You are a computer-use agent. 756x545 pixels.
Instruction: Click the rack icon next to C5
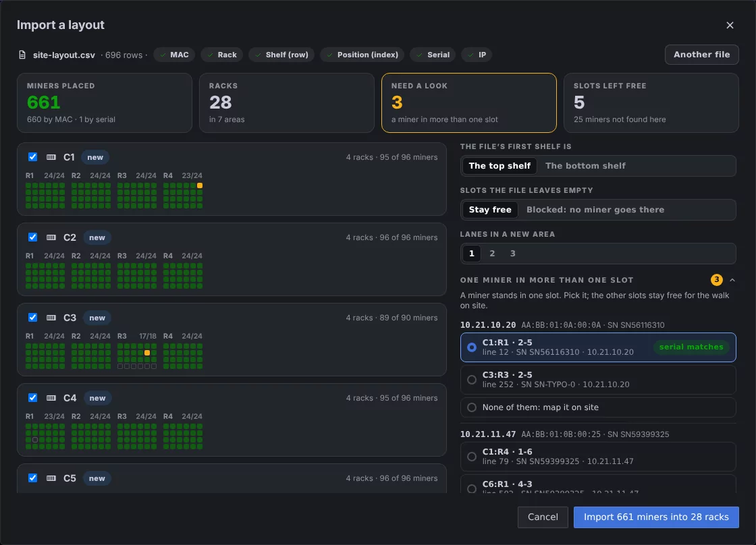pos(51,478)
